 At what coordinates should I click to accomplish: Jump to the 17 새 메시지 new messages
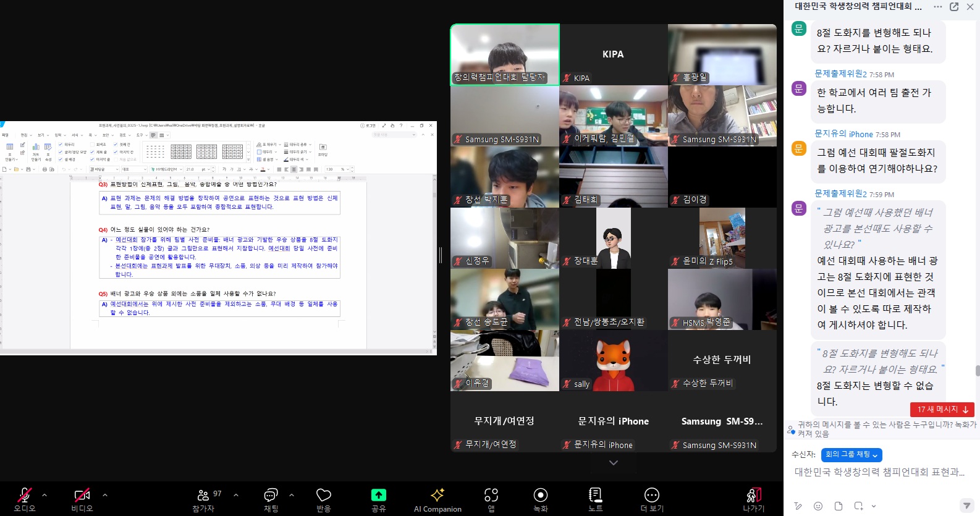942,409
